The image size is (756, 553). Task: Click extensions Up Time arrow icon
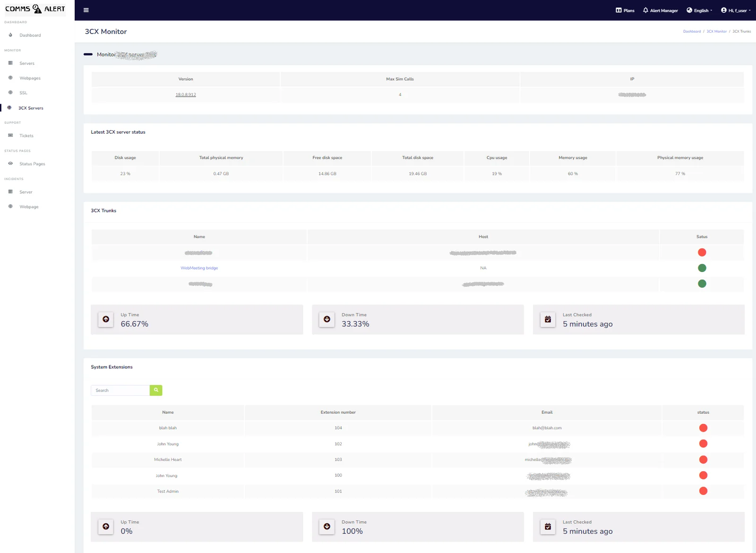coord(106,527)
